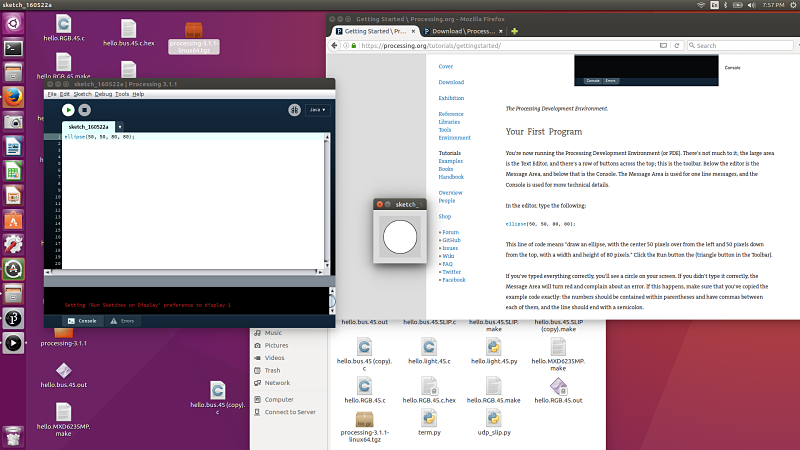Open the Handbook link
800x450 pixels.
point(451,177)
